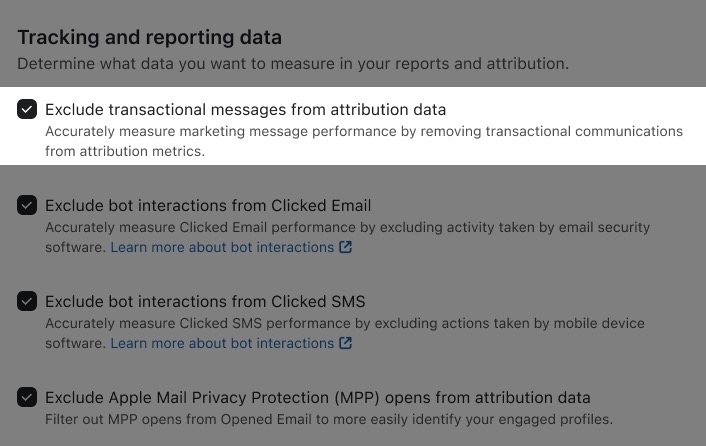This screenshot has height=446, width=706.
Task: Click the 'Exclude bot interactions from Clicked Email' label
Action: pyautogui.click(x=208, y=205)
